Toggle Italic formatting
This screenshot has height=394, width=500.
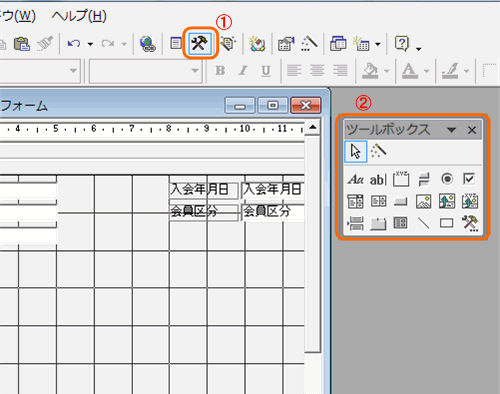click(x=243, y=71)
